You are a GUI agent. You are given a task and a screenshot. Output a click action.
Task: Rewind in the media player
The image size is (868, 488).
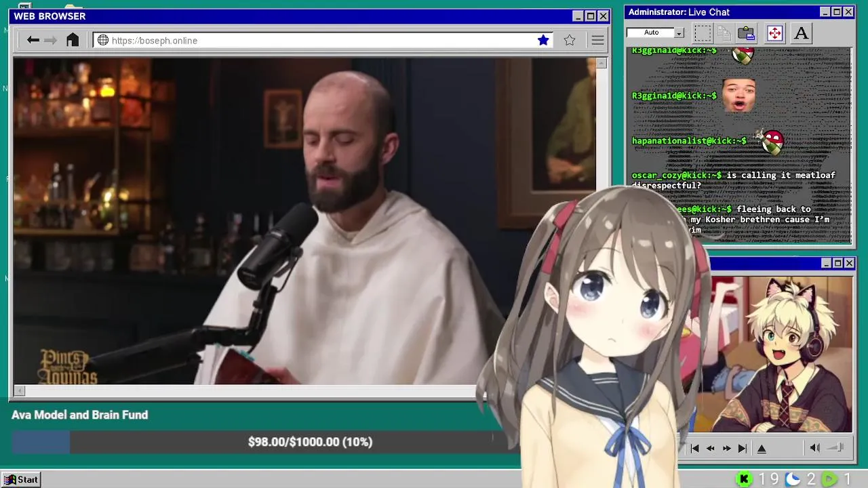711,448
